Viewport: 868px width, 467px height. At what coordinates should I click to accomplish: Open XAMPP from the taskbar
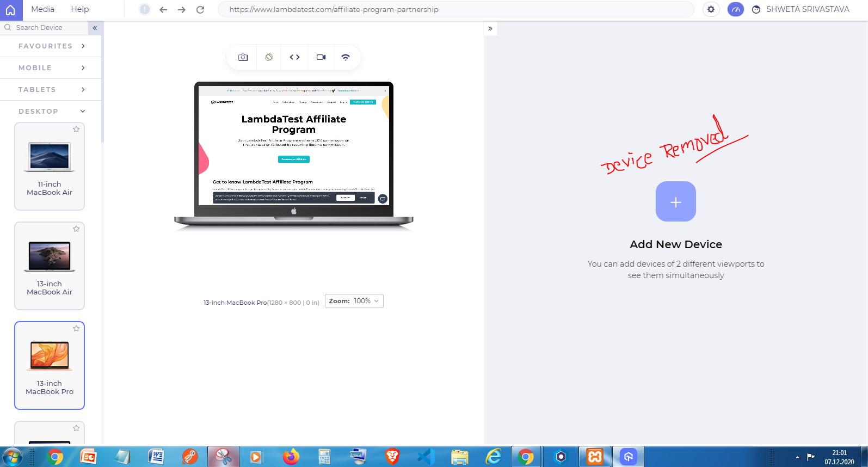click(x=595, y=457)
